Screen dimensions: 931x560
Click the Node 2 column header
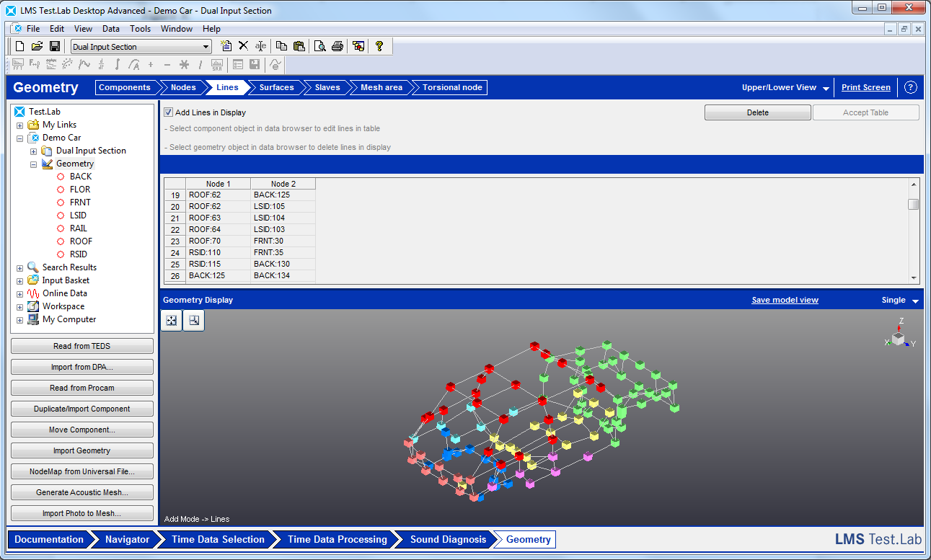pyautogui.click(x=283, y=184)
